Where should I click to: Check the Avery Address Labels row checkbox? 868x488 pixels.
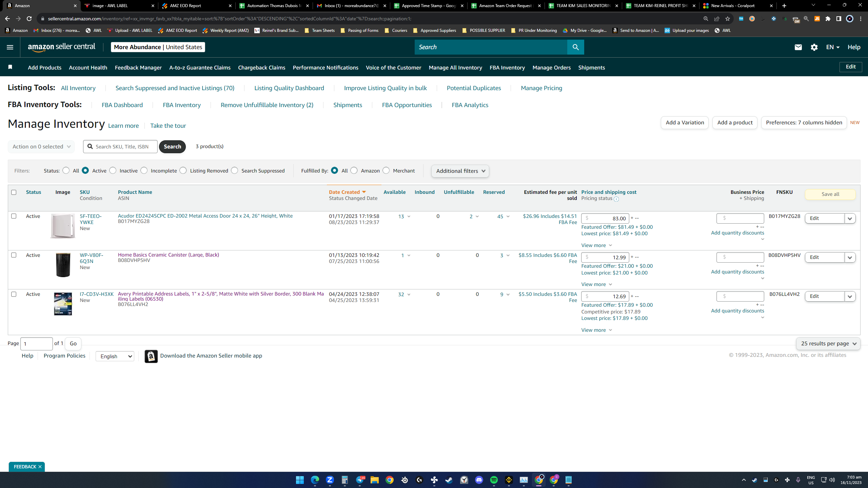pyautogui.click(x=14, y=294)
